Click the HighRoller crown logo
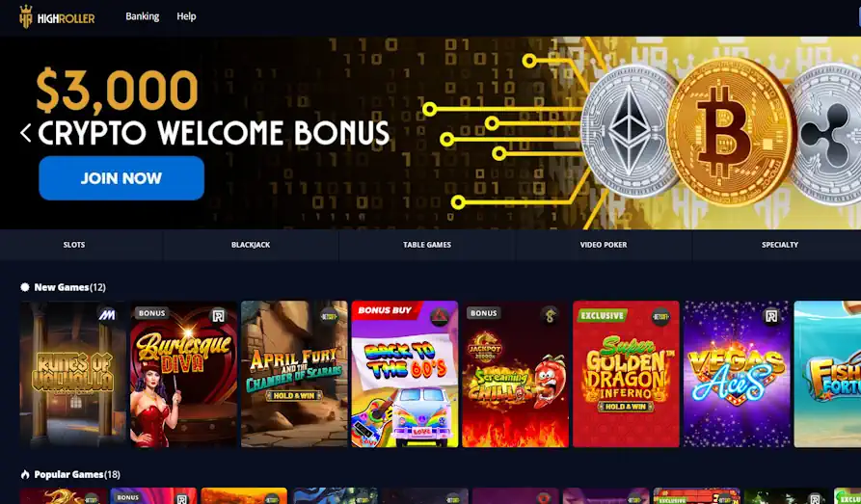The height and width of the screenshot is (504, 861). pyautogui.click(x=26, y=16)
